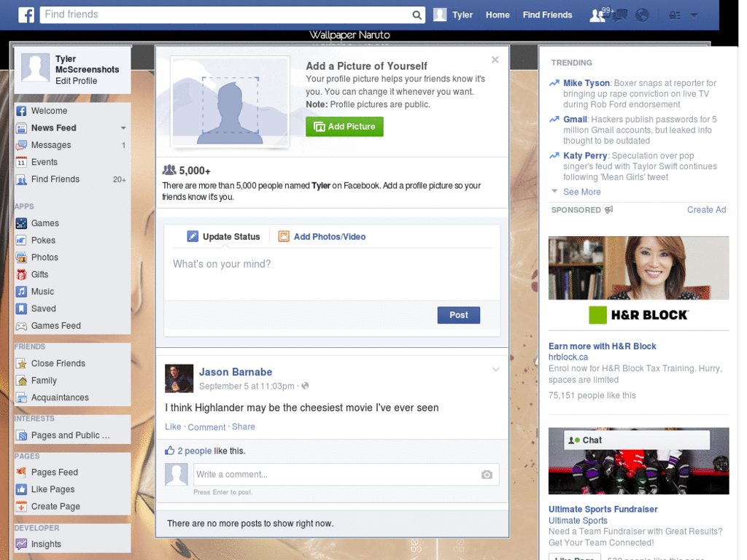Screen dimensions: 747x560
Task: Click the profile picture placeholder image
Action: (230, 101)
